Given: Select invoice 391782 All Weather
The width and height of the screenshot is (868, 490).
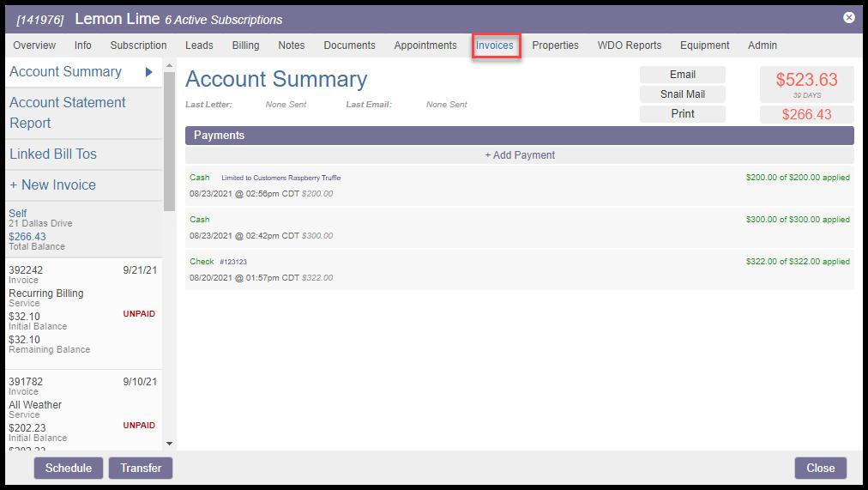Looking at the screenshot, I should tap(82, 412).
